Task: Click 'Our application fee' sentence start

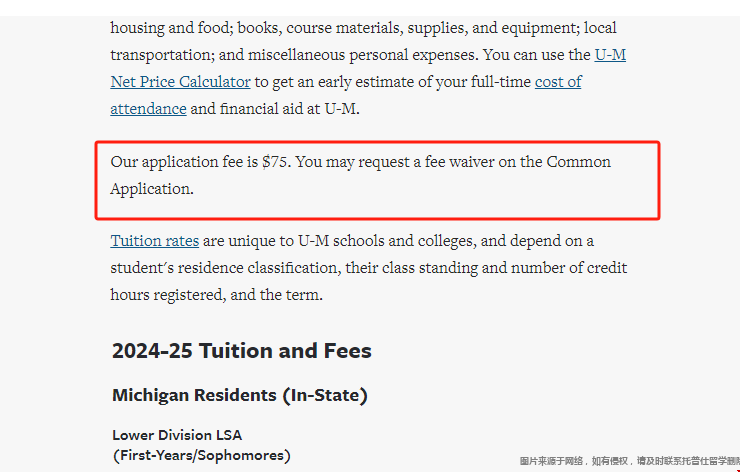Action: pos(177,162)
